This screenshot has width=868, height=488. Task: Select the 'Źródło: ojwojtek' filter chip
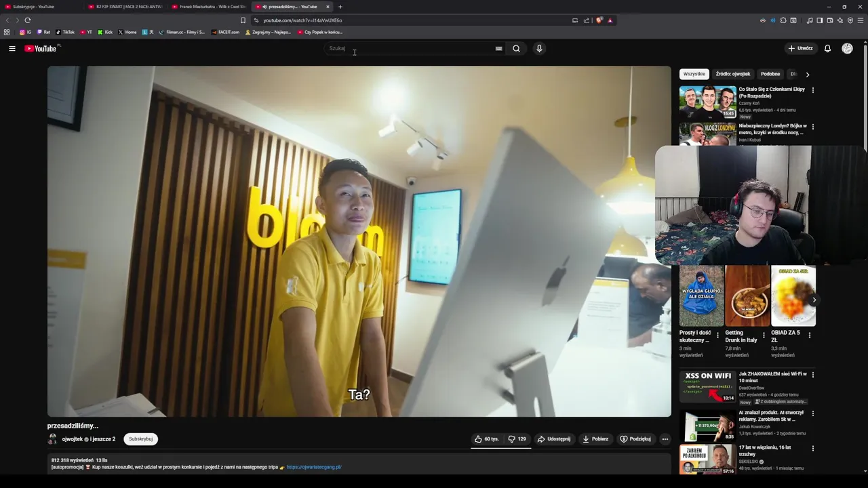(x=733, y=74)
